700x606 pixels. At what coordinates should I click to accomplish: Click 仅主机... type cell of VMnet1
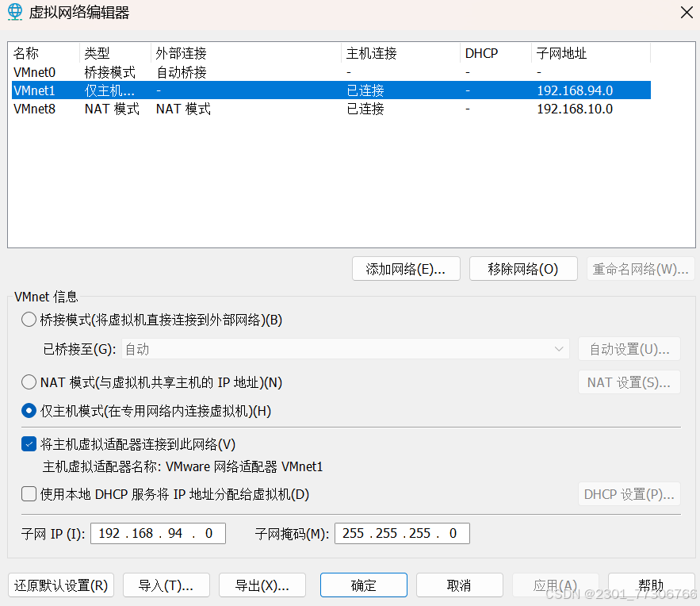coord(109,90)
